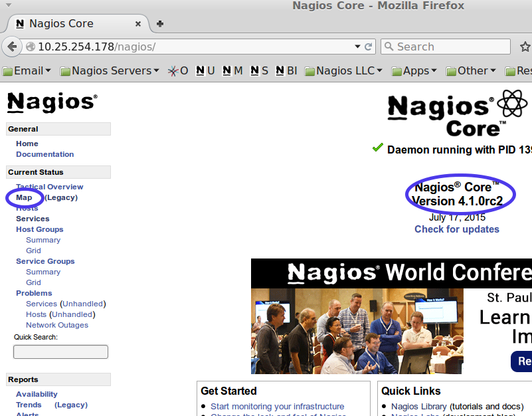Reload the page with the refresh icon
The height and width of the screenshot is (416, 532).
coord(368,47)
